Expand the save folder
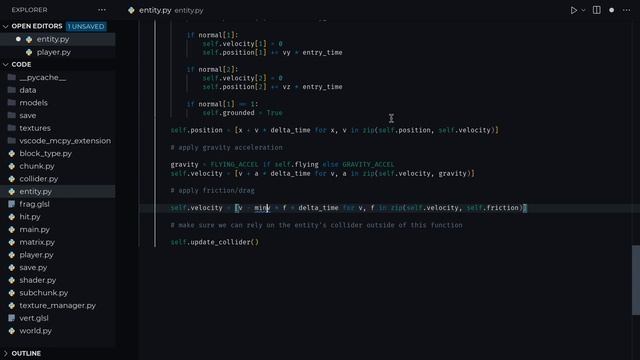This screenshot has height=360, width=640. click(28, 116)
